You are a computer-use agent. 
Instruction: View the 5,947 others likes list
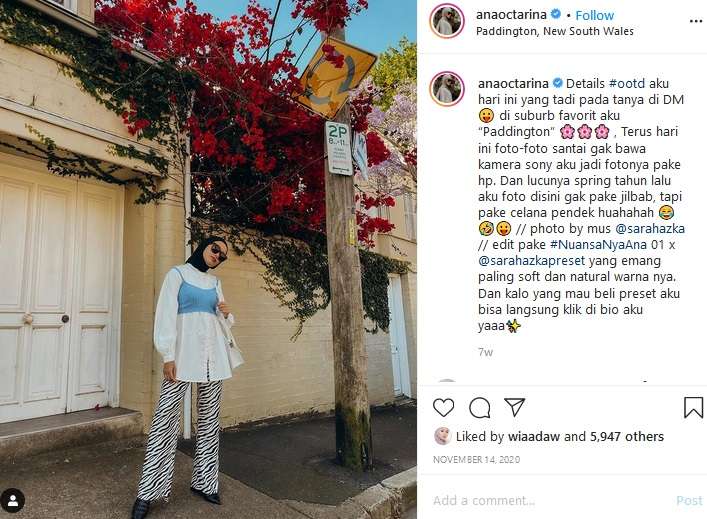click(627, 436)
